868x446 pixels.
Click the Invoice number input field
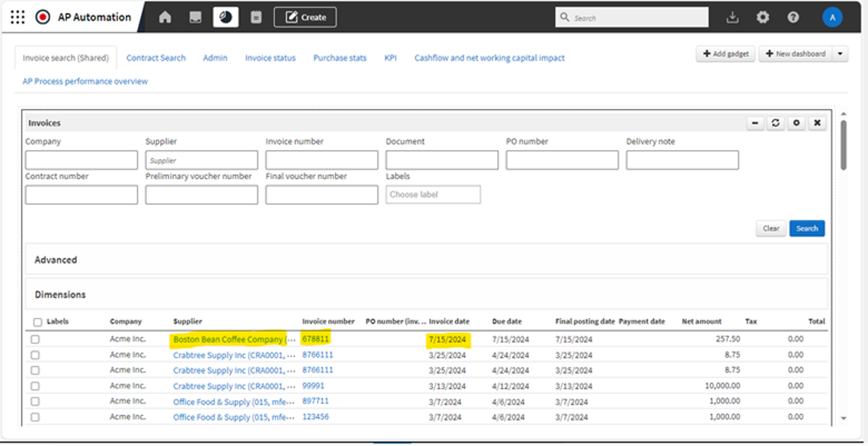click(x=321, y=160)
